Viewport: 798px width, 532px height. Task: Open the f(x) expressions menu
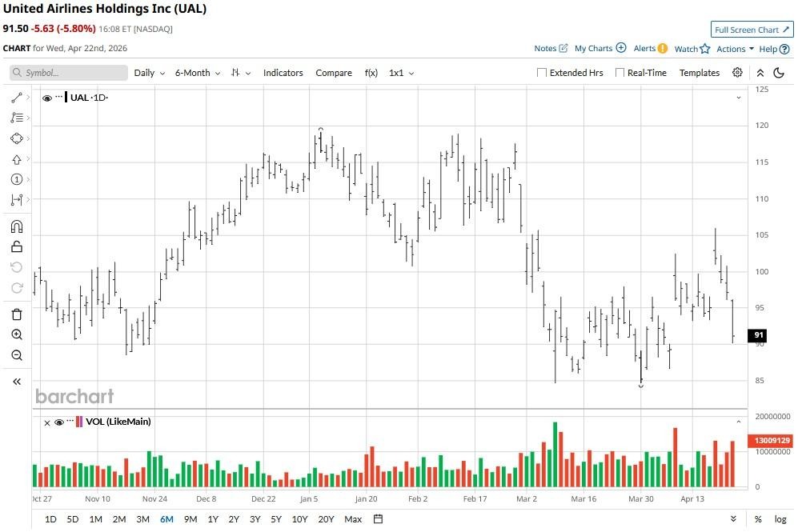(x=371, y=73)
